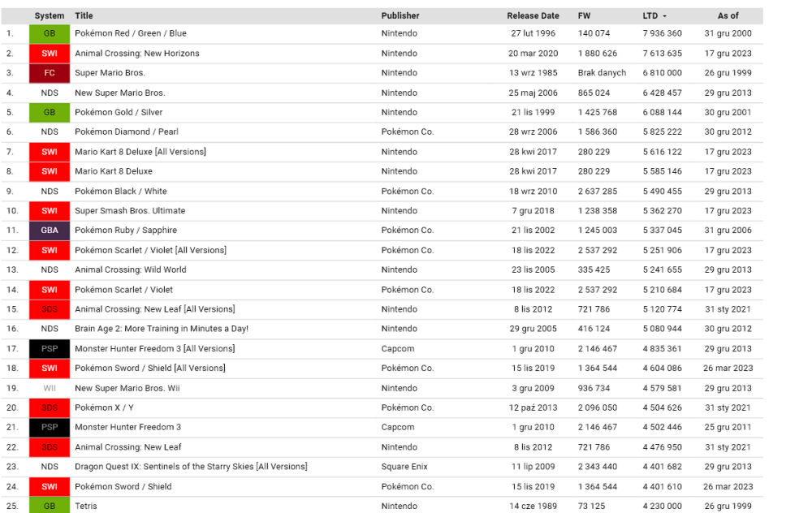Screen dimensions: 812x513
Task: Toggle the LTD column sort arrow
Action: click(665, 16)
